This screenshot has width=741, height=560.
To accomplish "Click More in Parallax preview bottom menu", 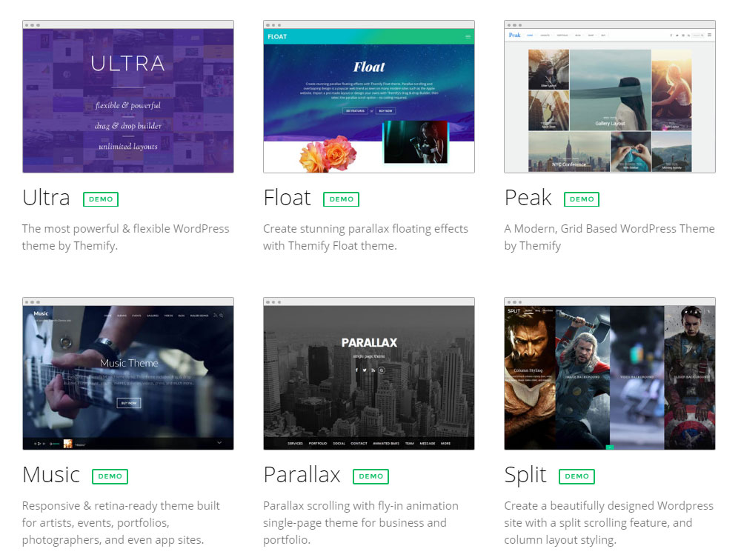I will 445,443.
